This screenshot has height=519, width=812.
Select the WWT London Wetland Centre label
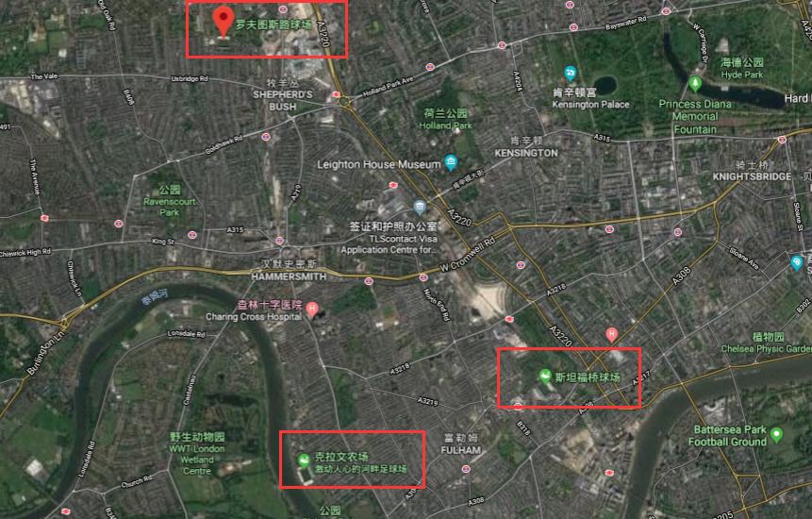[x=197, y=454]
